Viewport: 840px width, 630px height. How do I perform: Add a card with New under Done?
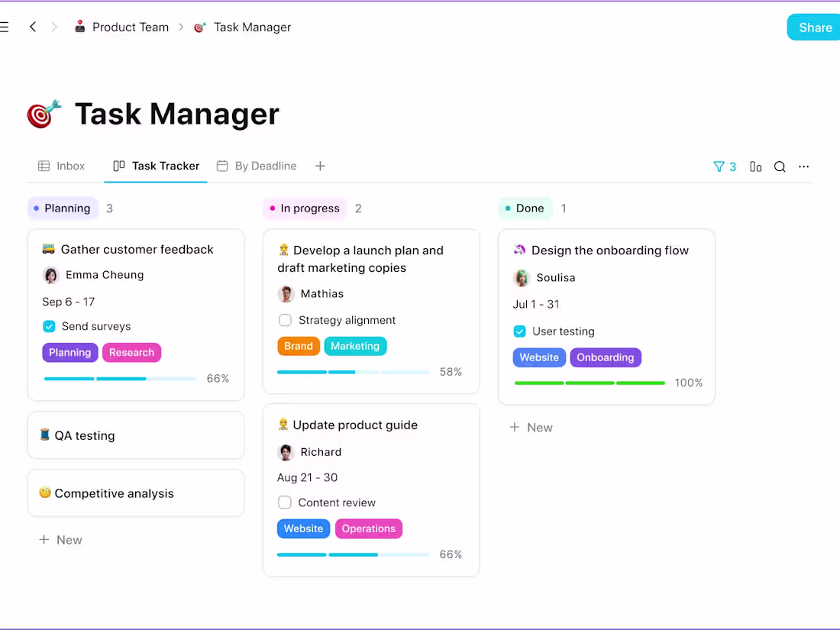click(531, 427)
